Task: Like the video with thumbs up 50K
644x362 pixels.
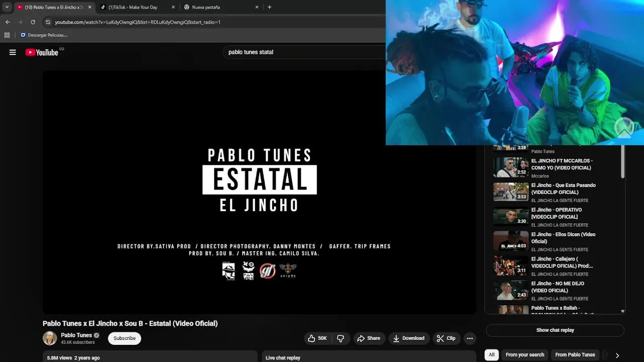Action: [x=317, y=338]
